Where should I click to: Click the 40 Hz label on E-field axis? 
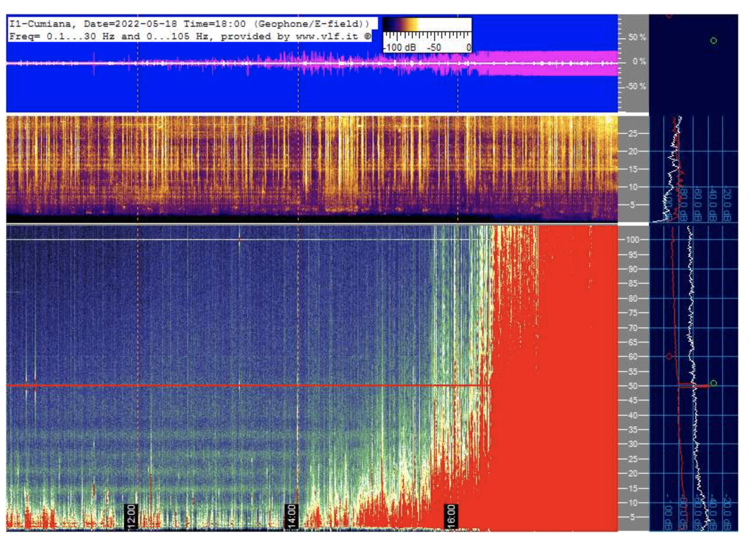(x=633, y=415)
